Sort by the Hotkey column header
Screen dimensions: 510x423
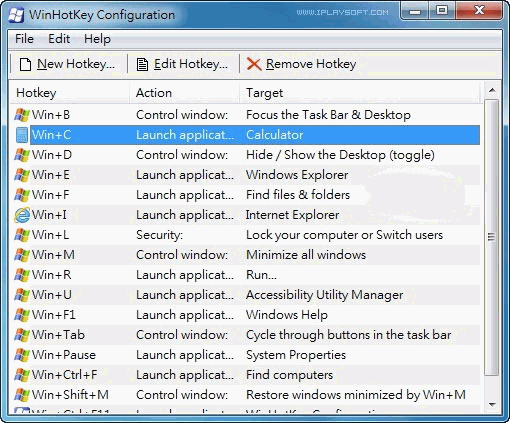[x=69, y=93]
